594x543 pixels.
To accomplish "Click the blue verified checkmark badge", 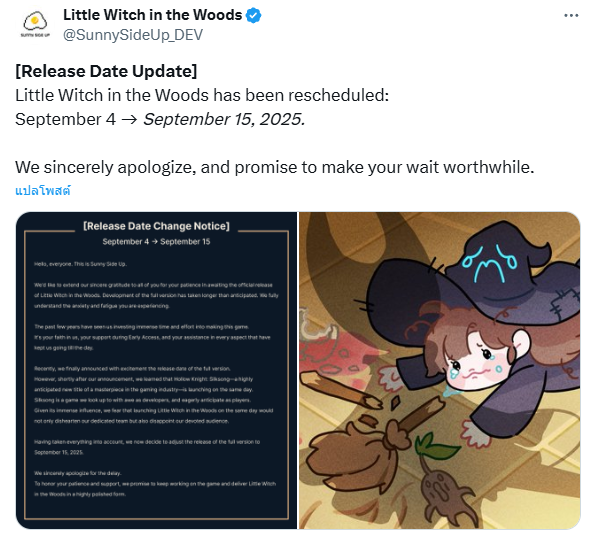I will pos(253,16).
